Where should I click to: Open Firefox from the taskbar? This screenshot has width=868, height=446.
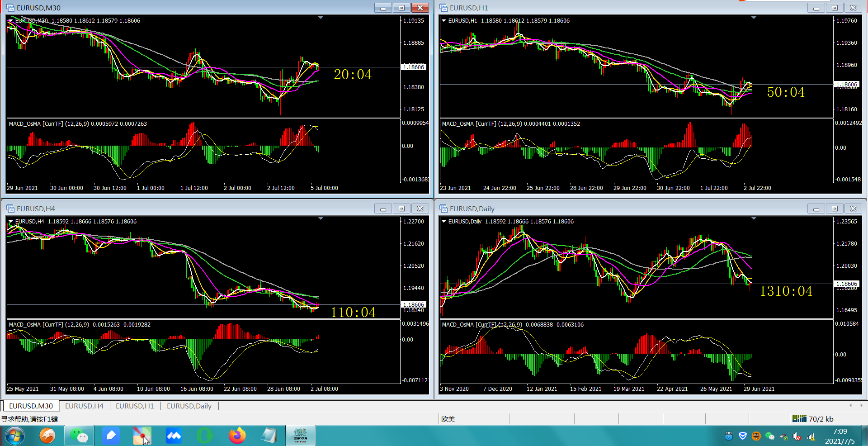pos(237,436)
